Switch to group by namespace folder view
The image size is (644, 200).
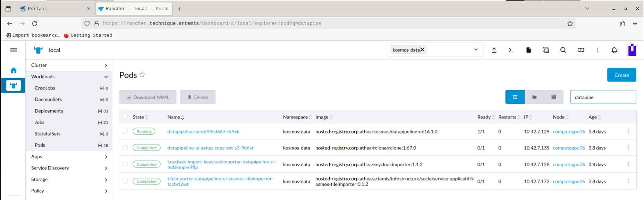click(534, 97)
